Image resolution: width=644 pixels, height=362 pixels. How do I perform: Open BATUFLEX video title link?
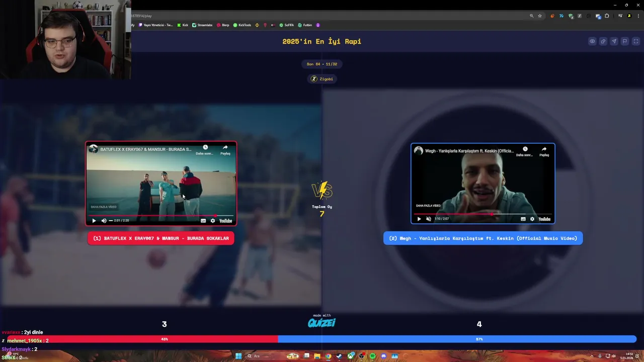click(145, 149)
